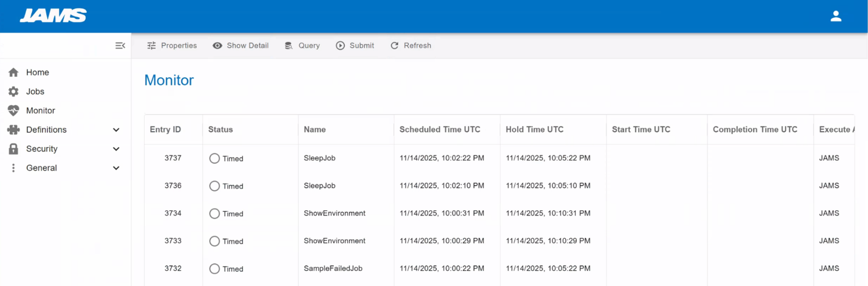The image size is (868, 286).
Task: Click Timed status text for entry 3732
Action: tap(233, 269)
